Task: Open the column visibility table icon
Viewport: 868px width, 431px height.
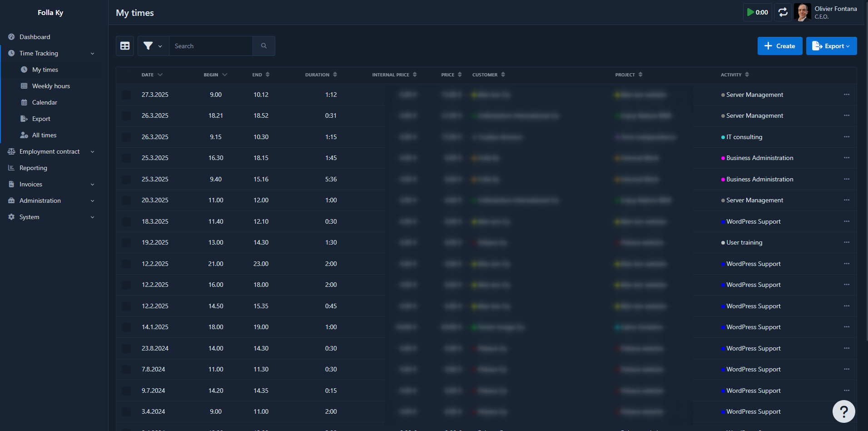Action: 125,46
